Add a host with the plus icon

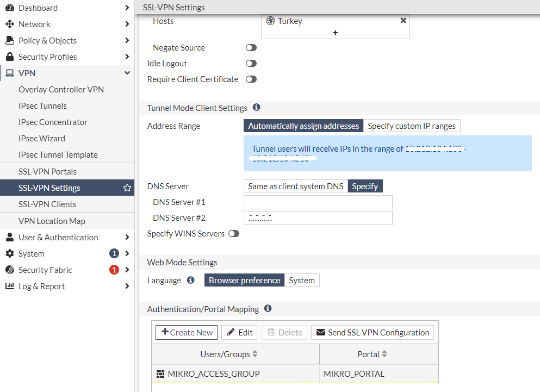tap(336, 33)
